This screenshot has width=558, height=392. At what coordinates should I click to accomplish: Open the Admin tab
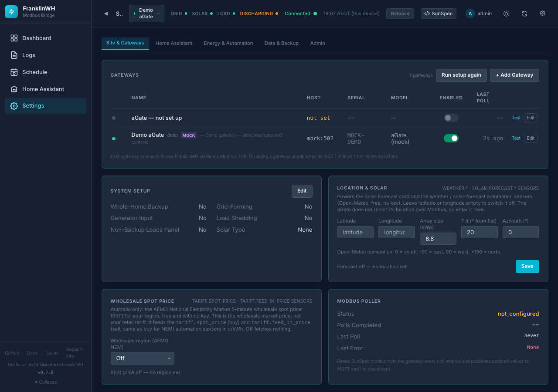(318, 43)
